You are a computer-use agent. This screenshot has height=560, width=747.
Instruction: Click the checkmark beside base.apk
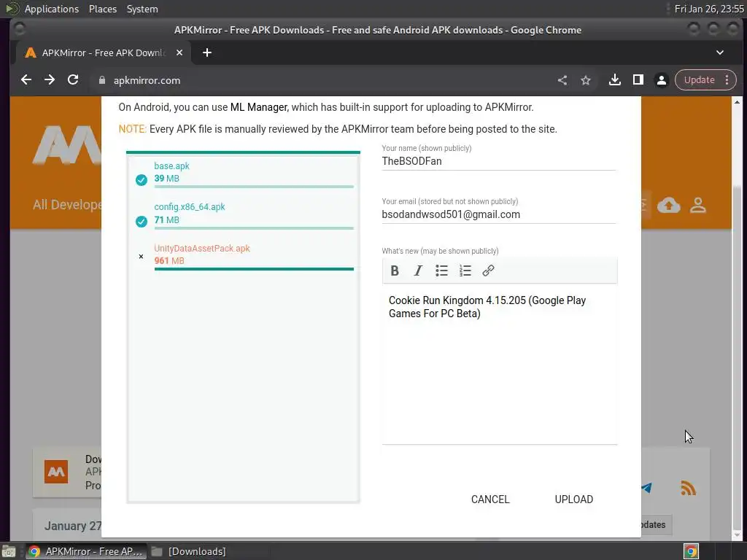pyautogui.click(x=142, y=180)
